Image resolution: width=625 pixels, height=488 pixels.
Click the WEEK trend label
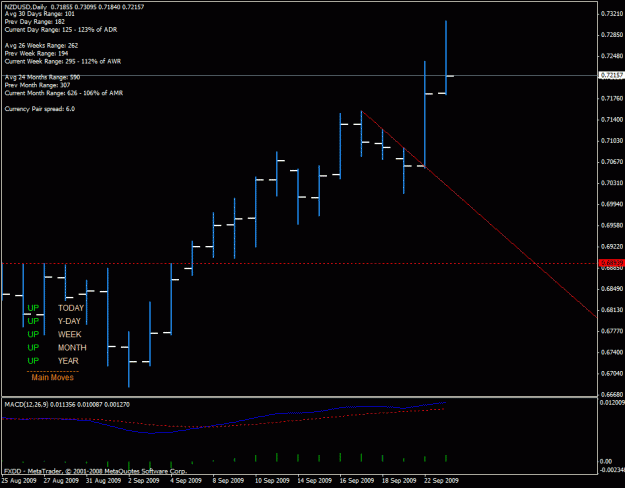coord(70,334)
